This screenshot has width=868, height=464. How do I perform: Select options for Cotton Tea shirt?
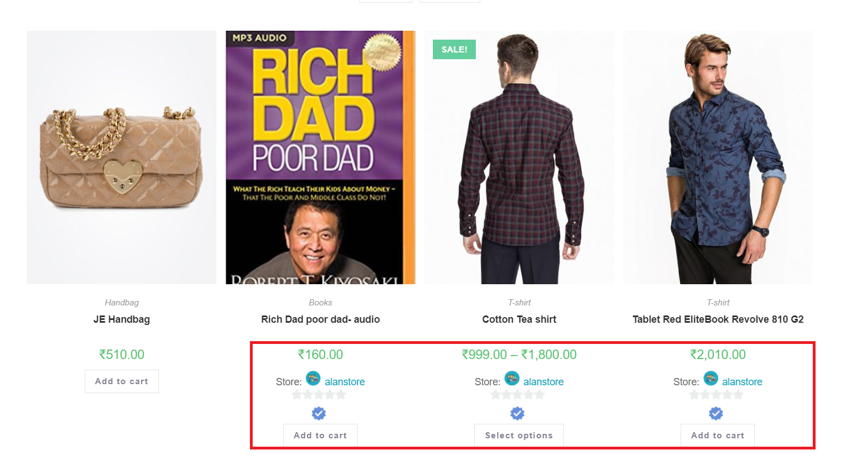pos(519,436)
